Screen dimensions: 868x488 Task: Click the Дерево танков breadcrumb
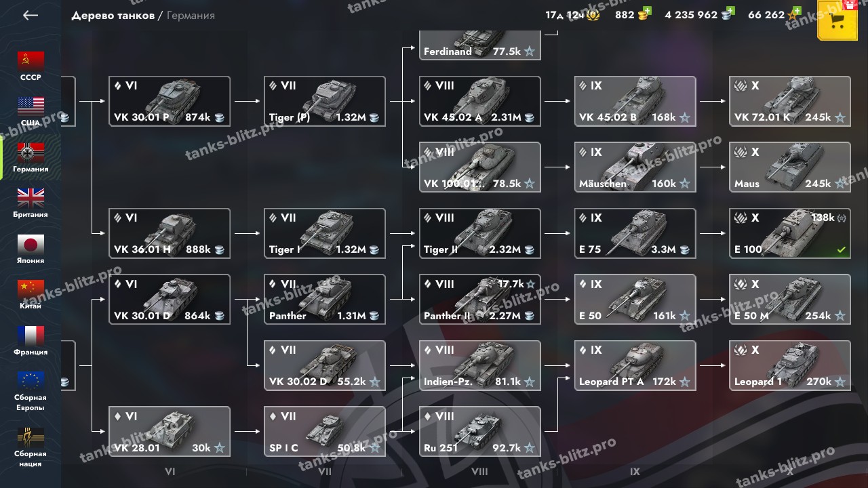pyautogui.click(x=113, y=16)
